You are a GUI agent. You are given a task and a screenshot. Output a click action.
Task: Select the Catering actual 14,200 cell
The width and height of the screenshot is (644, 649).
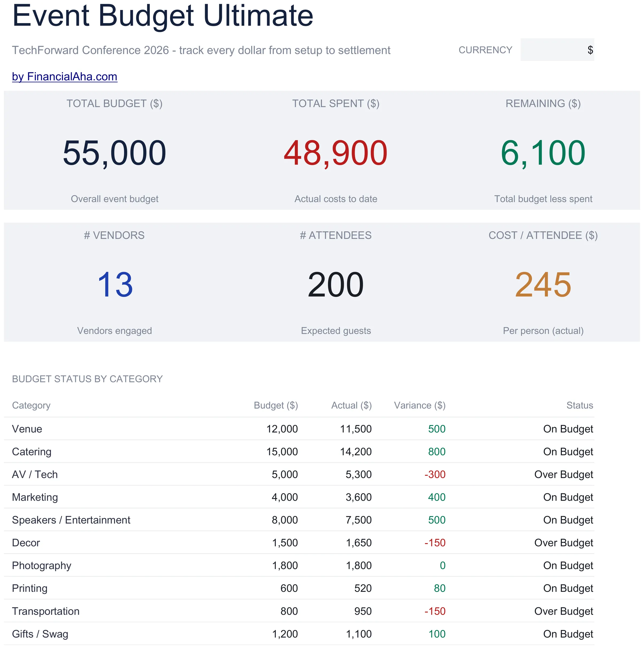[356, 452]
